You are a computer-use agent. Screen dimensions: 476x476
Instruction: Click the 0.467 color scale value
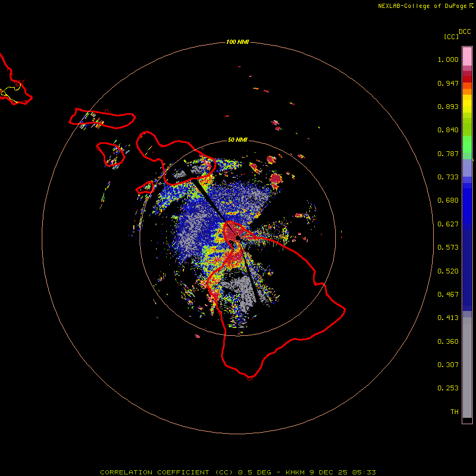pos(448,295)
